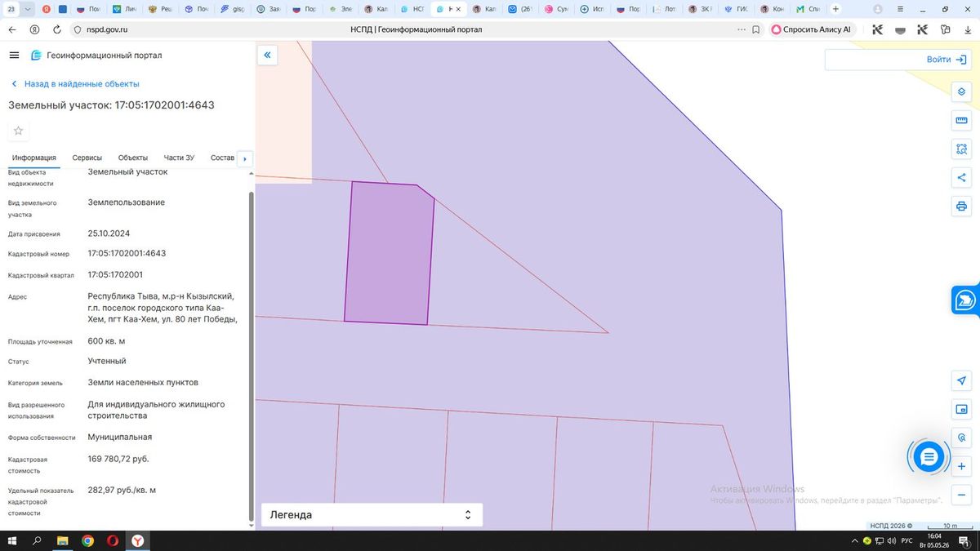
Task: Open the mini-map overview tool
Action: (961, 409)
